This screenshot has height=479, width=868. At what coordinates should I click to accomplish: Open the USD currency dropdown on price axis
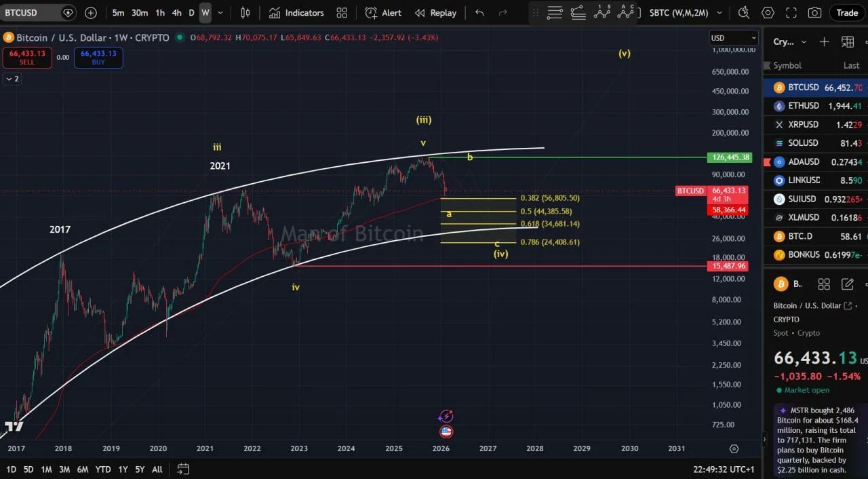(733, 38)
